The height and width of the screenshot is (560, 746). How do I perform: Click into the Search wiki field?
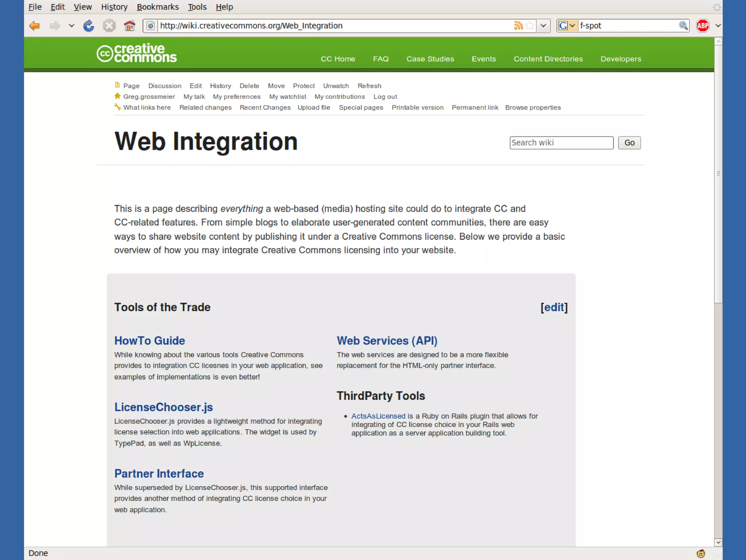[x=561, y=143]
